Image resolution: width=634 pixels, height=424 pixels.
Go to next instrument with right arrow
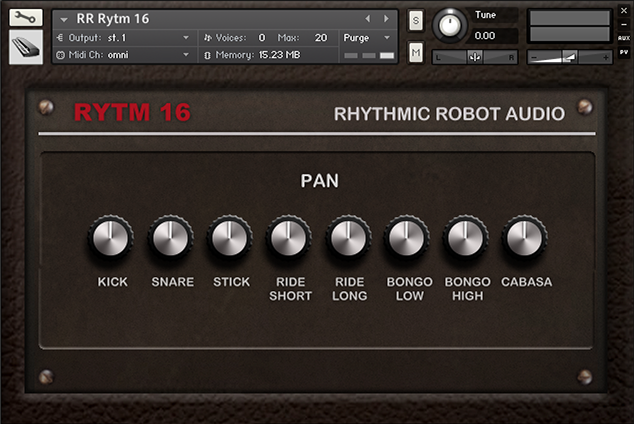click(386, 19)
